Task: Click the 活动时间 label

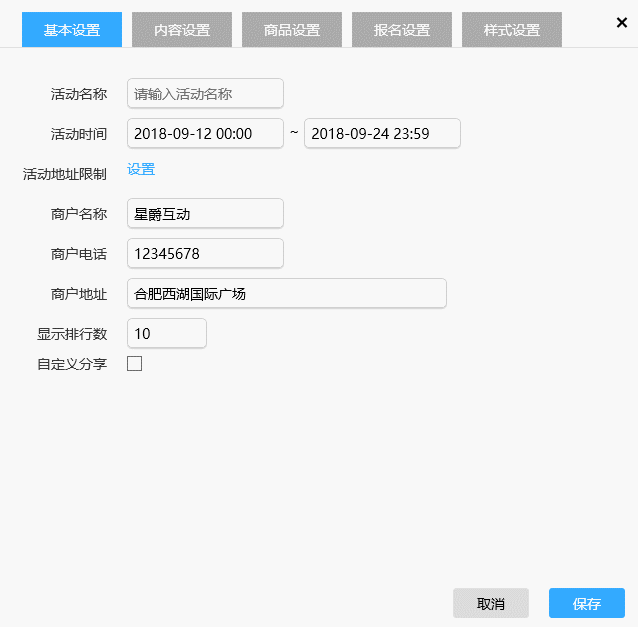Action: [x=79, y=134]
